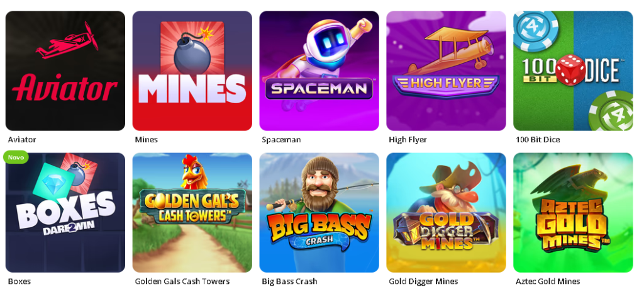The width and height of the screenshot is (644, 289).
Task: Open the Big Bass Crash game tile
Action: click(x=319, y=213)
